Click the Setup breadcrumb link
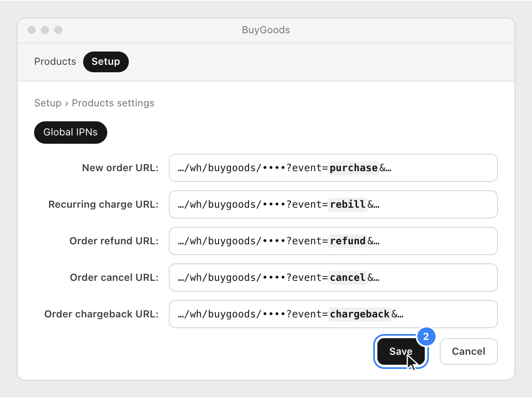 pyautogui.click(x=48, y=103)
